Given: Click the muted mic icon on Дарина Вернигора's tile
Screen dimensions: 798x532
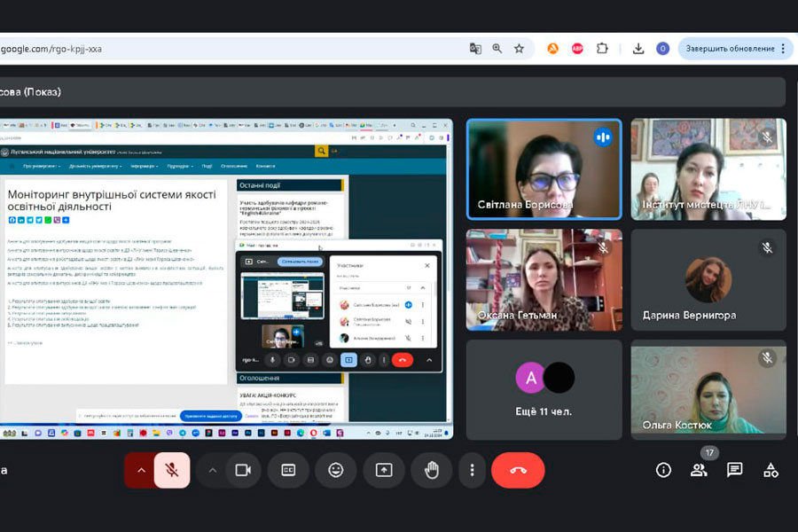Looking at the screenshot, I should [767, 248].
